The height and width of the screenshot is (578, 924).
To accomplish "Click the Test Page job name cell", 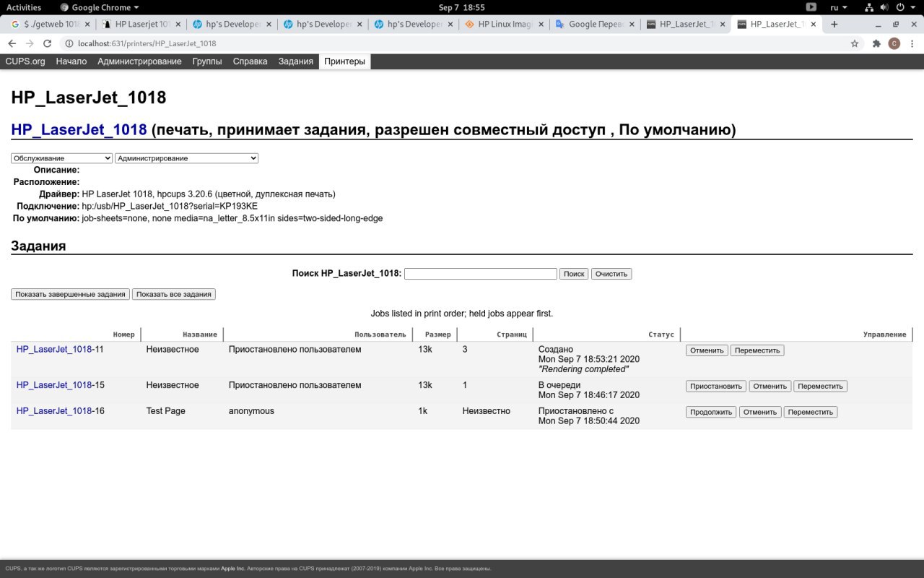I will point(166,411).
